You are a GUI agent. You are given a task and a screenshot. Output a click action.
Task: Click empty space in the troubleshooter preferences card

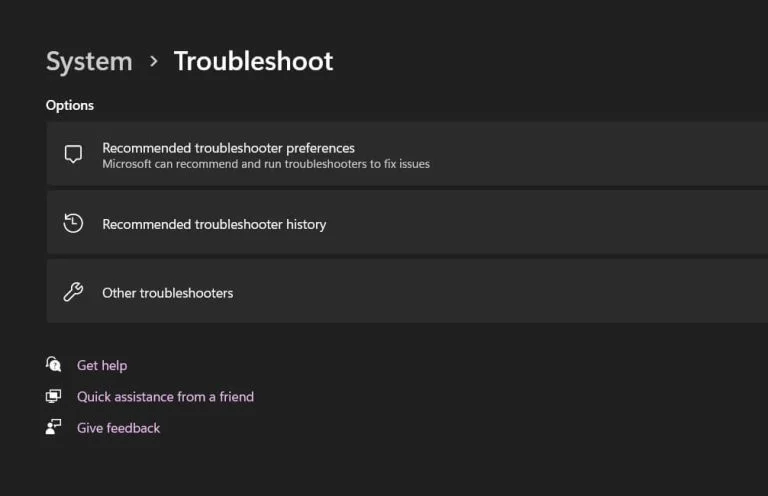pos(600,154)
